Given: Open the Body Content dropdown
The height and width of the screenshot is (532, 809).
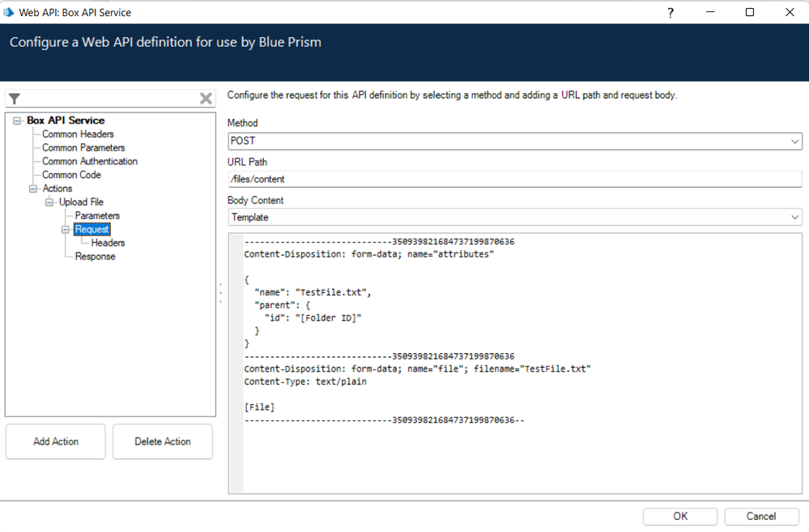Looking at the screenshot, I should pos(794,218).
